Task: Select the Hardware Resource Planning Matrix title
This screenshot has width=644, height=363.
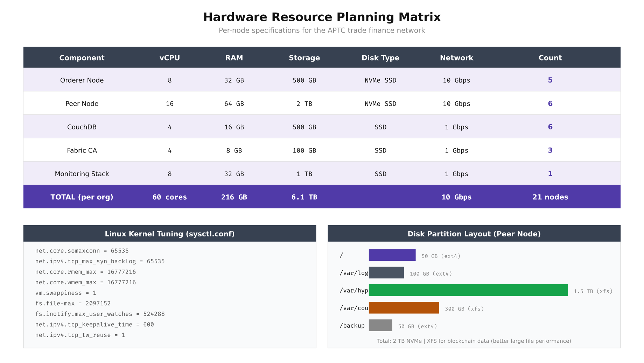Action: point(322,17)
